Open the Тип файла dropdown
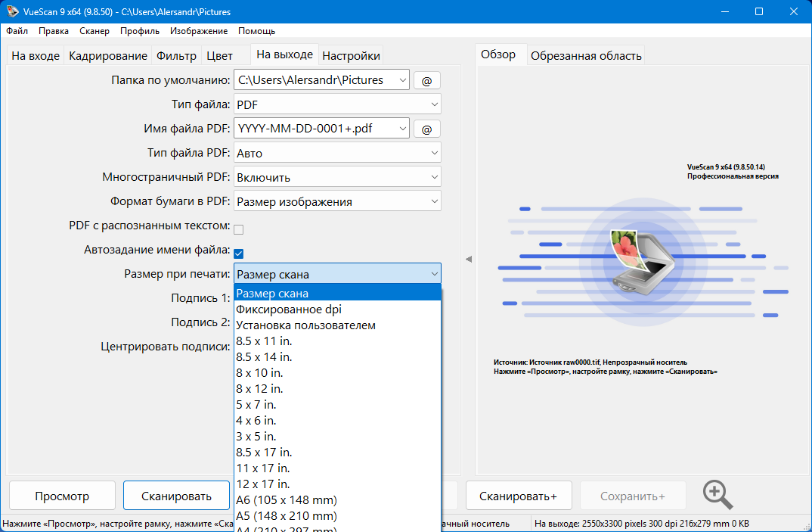Image resolution: width=812 pixels, height=532 pixels. click(x=337, y=104)
